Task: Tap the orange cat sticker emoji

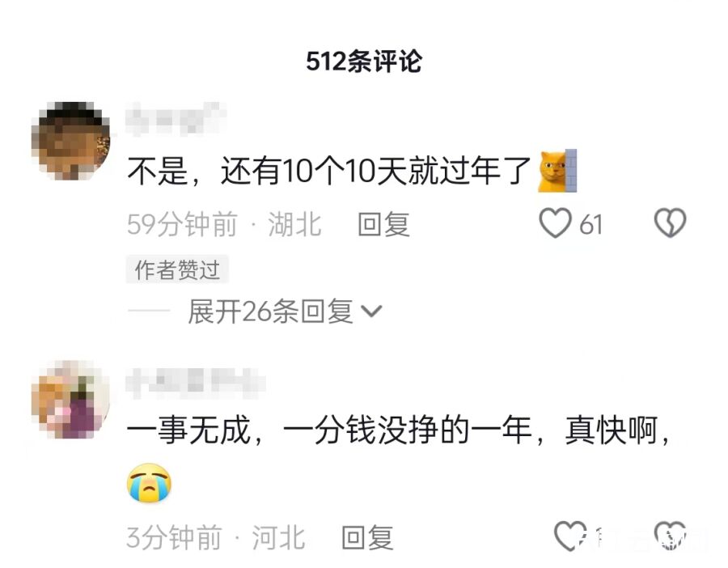Action: 557,171
